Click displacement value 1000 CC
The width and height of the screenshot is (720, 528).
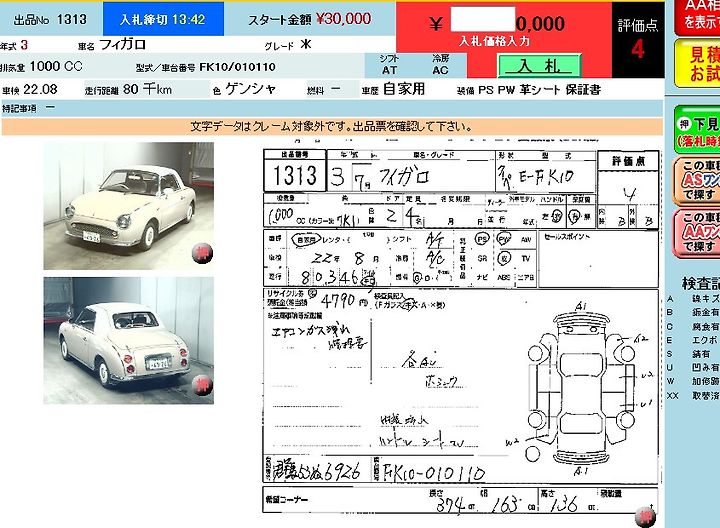[x=56, y=66]
